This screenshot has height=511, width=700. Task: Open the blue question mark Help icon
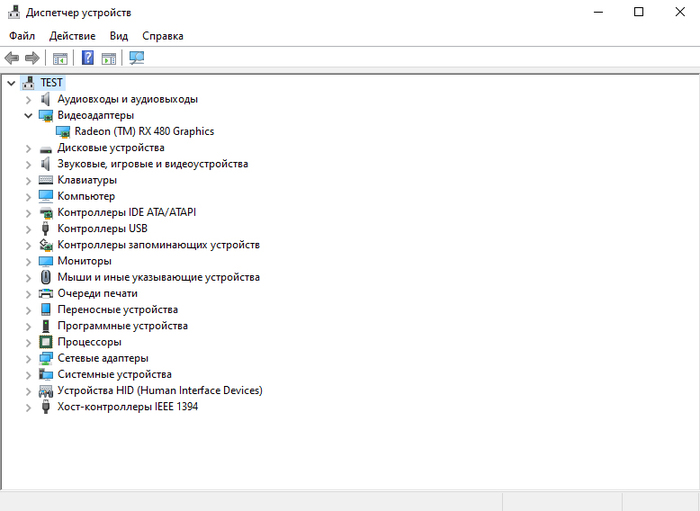point(88,58)
